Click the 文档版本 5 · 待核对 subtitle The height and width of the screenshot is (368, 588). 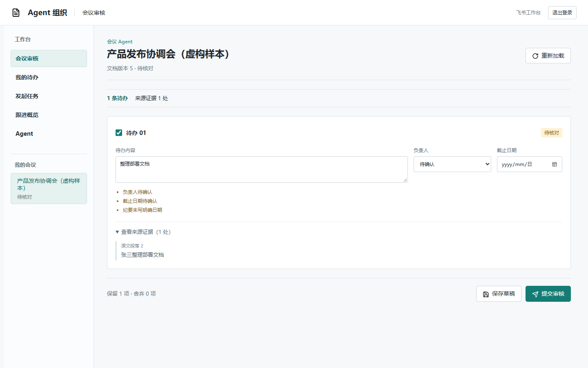pos(130,68)
